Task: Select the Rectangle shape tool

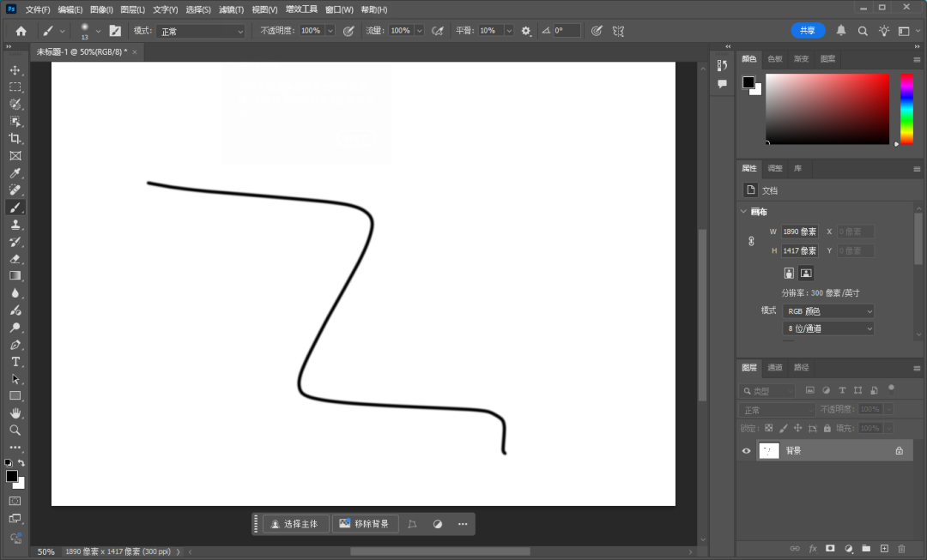Action: 15,396
